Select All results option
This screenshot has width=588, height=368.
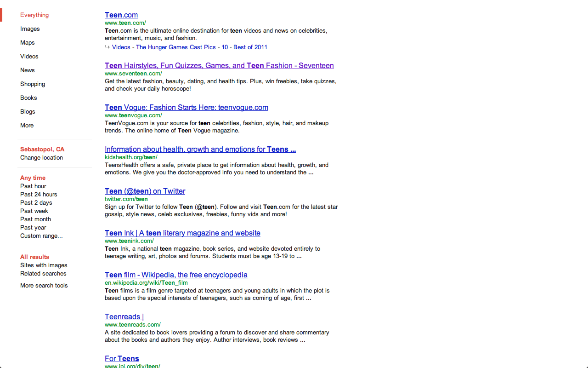click(34, 257)
